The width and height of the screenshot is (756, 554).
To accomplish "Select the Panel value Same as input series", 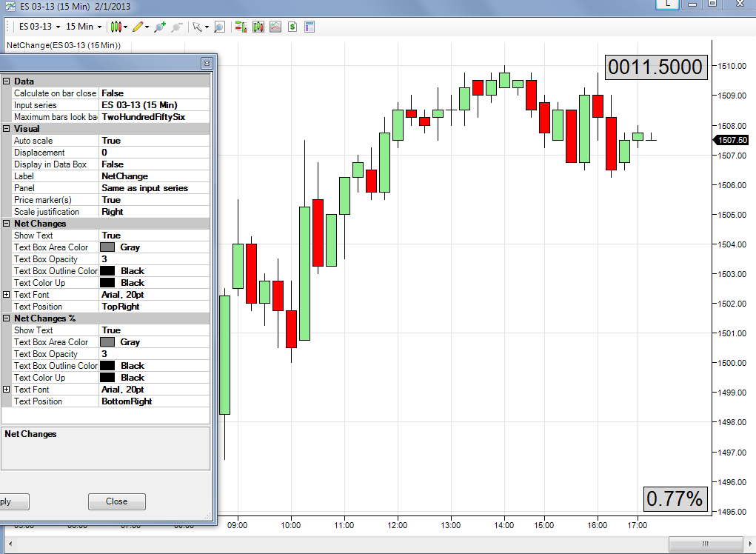I will click(154, 187).
